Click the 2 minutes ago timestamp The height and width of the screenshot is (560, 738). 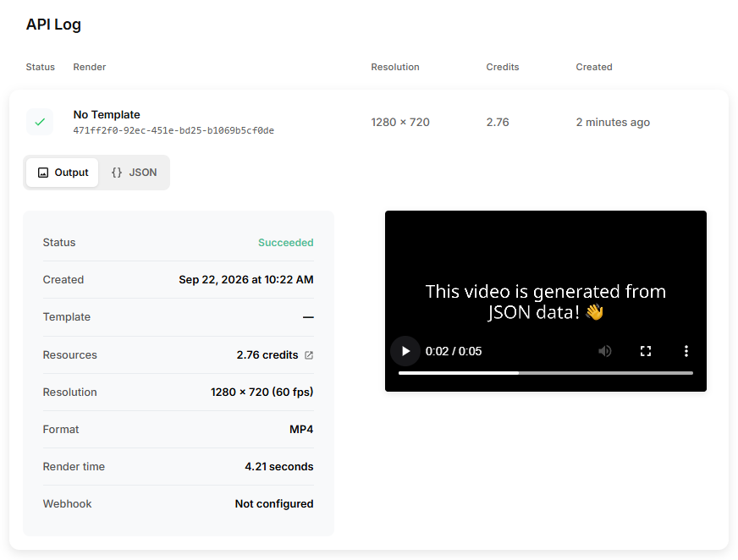613,123
